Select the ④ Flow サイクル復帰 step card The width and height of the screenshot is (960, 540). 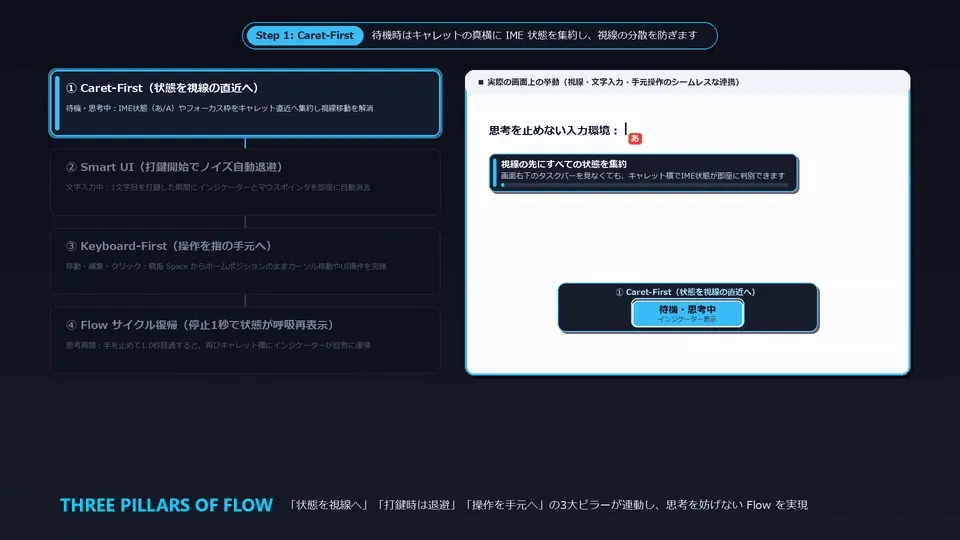point(245,340)
